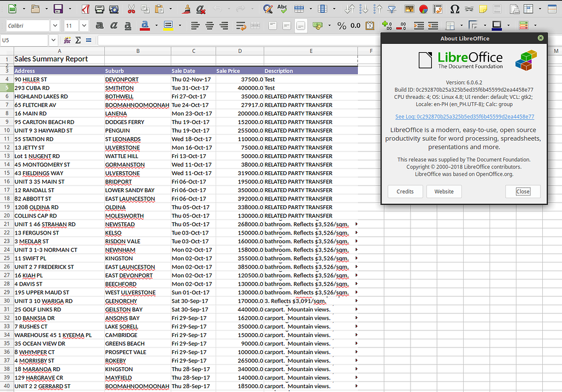
Task: Insert a hyperlink chain icon
Action: [469, 9]
